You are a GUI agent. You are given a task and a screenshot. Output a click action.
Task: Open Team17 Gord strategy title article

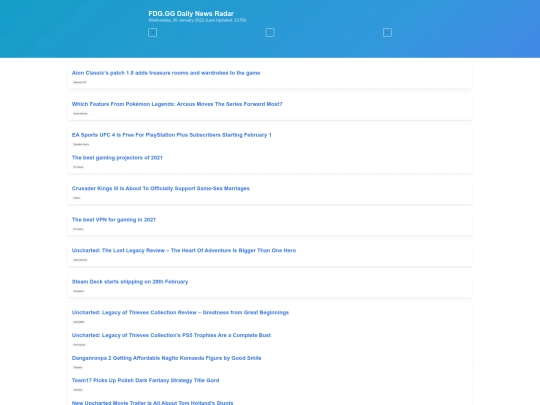click(145, 380)
